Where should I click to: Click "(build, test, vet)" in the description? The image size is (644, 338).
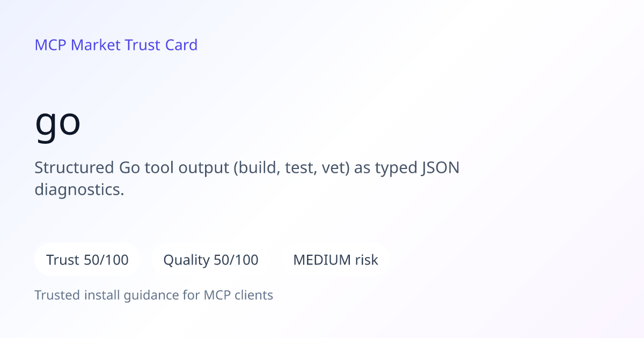tap(291, 168)
